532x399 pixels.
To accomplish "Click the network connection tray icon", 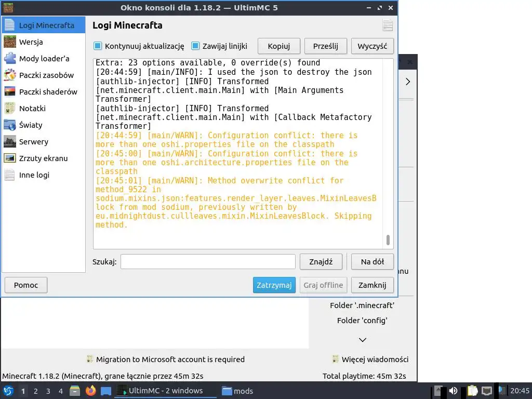I will 487,391.
